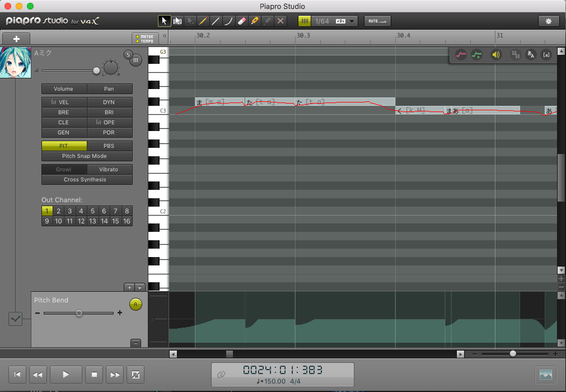Image resolution: width=566 pixels, height=392 pixels.
Task: Open the lane dropdown arrow beside plus
Action: tap(140, 287)
